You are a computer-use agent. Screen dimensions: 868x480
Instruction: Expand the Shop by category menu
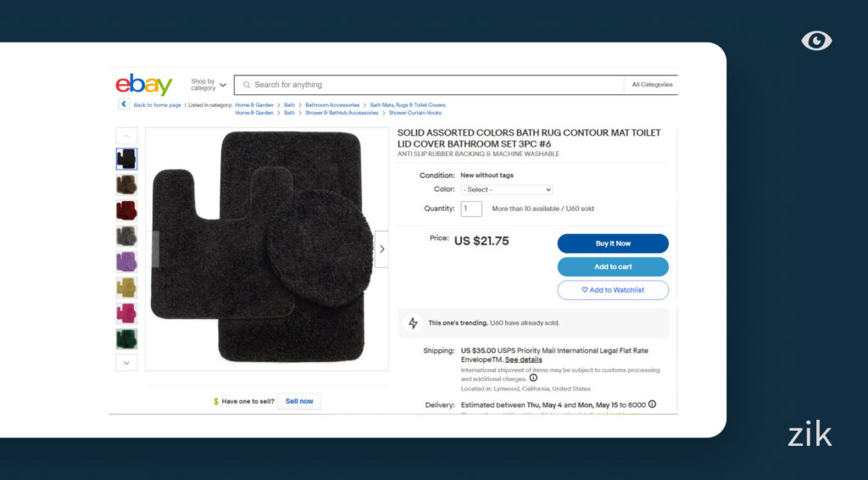209,85
